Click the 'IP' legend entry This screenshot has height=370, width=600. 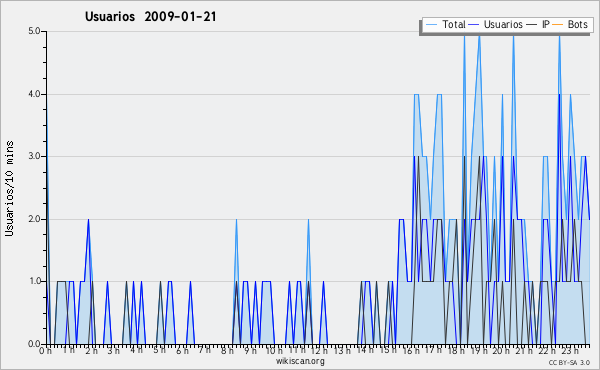point(538,25)
